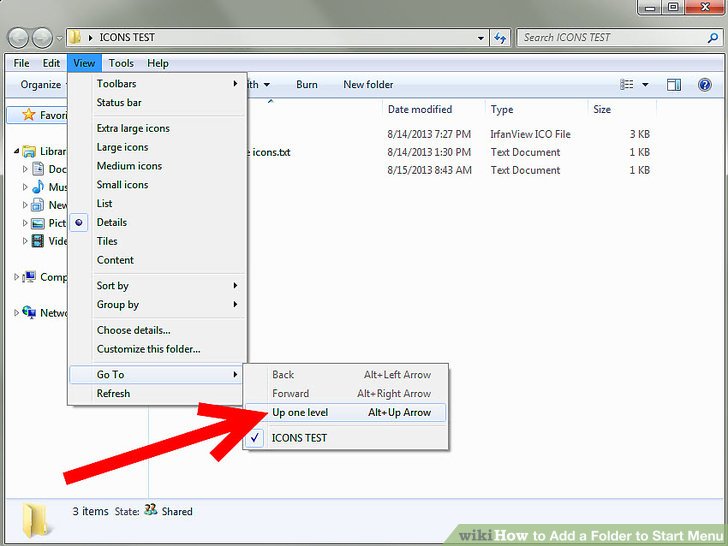Image resolution: width=728 pixels, height=546 pixels.
Task: Click the Back navigation arrow button
Action: pos(19,38)
